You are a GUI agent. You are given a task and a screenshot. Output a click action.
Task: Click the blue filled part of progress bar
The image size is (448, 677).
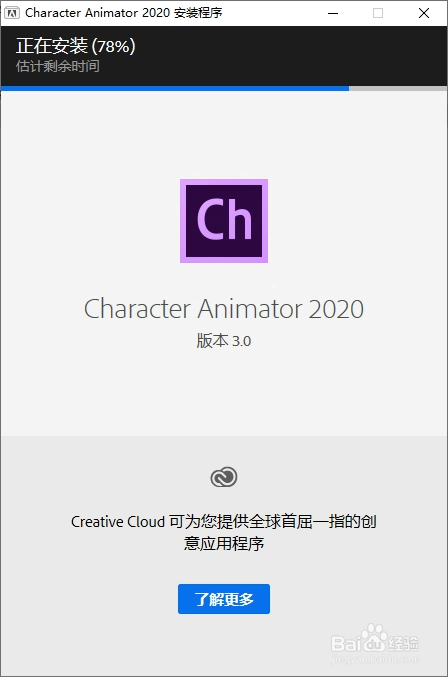point(175,89)
